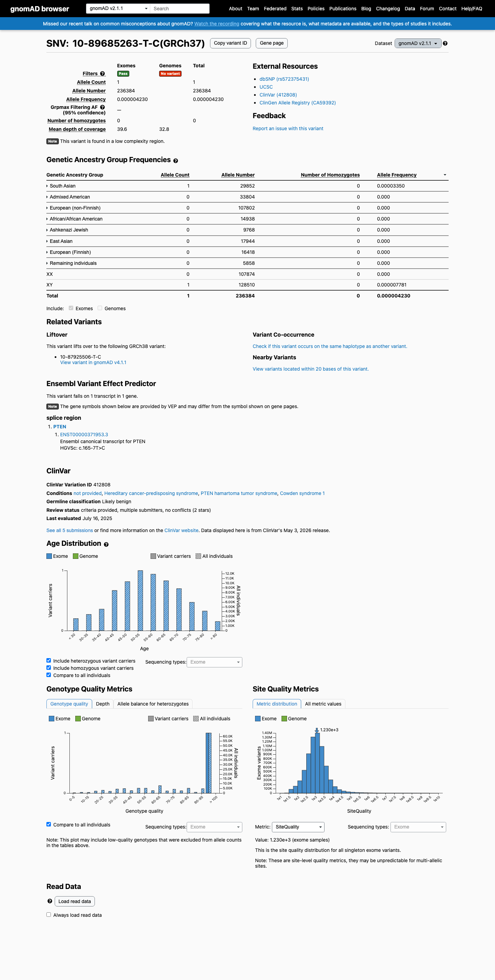Open the Watch the recording banner link
Viewport: 495px width, 980px height.
click(x=217, y=24)
